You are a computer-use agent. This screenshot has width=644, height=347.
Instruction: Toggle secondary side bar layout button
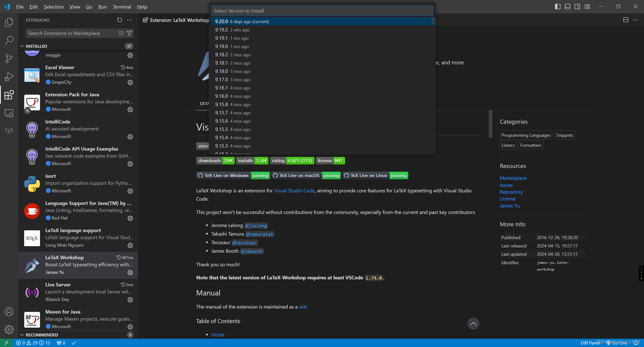click(577, 7)
